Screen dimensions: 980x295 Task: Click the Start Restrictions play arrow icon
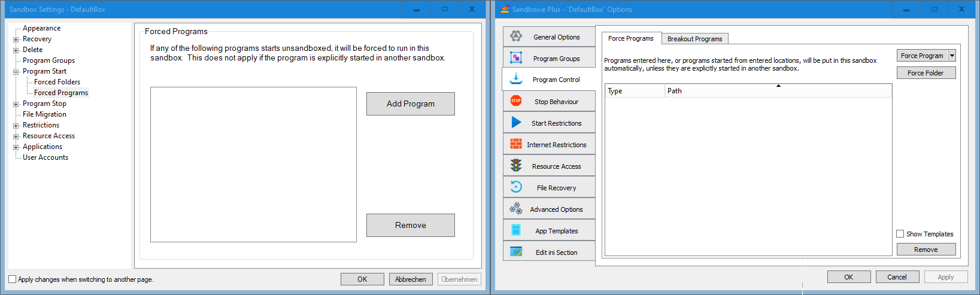515,123
